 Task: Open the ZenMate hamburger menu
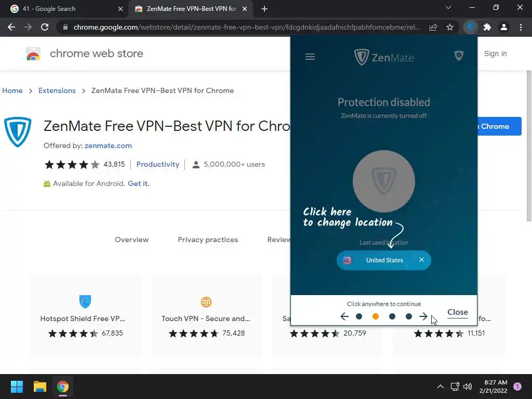click(x=310, y=57)
